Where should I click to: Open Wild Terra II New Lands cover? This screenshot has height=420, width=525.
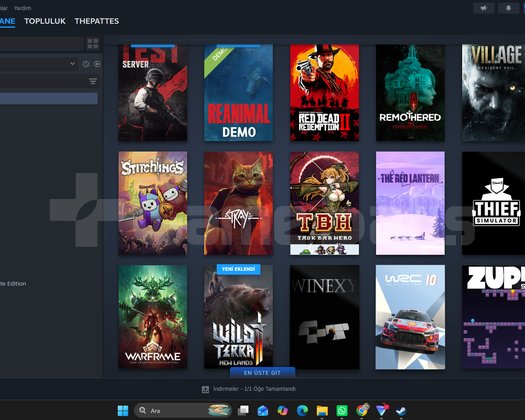tap(238, 317)
